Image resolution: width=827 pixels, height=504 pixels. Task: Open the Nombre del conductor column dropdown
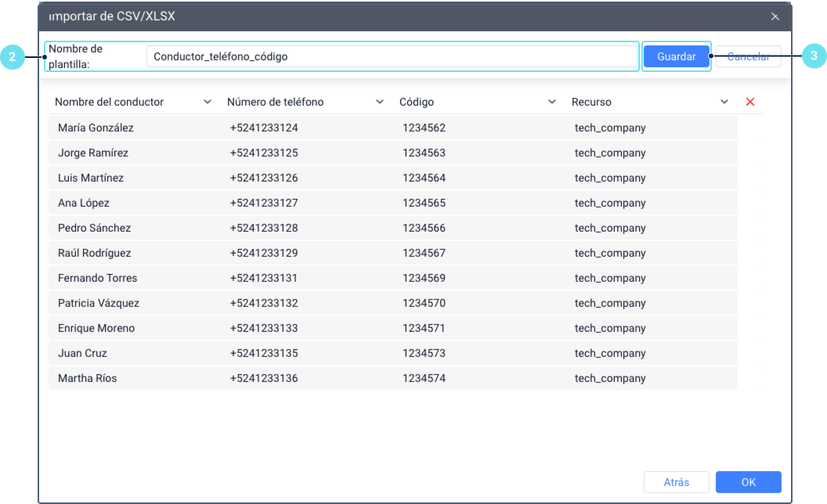pos(208,102)
